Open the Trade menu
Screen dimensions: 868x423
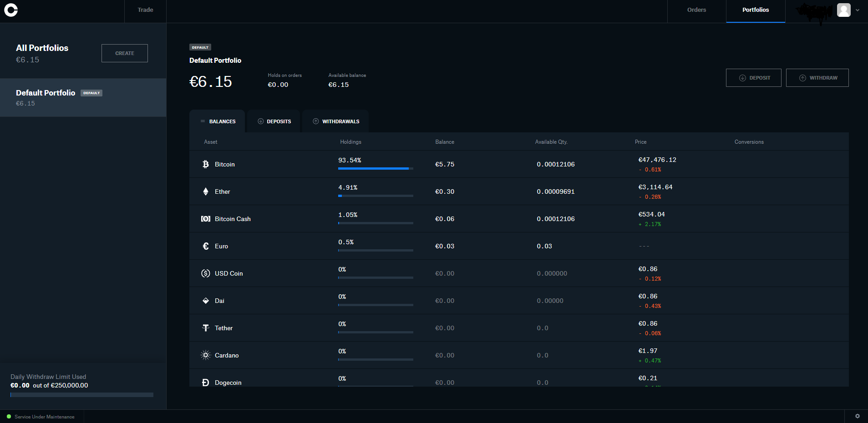pos(145,10)
